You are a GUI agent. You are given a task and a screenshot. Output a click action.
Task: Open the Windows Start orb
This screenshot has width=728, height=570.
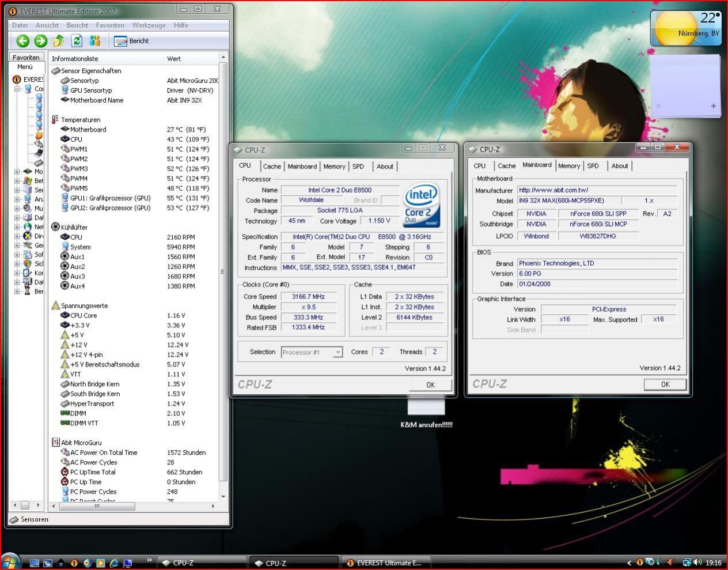pyautogui.click(x=10, y=561)
